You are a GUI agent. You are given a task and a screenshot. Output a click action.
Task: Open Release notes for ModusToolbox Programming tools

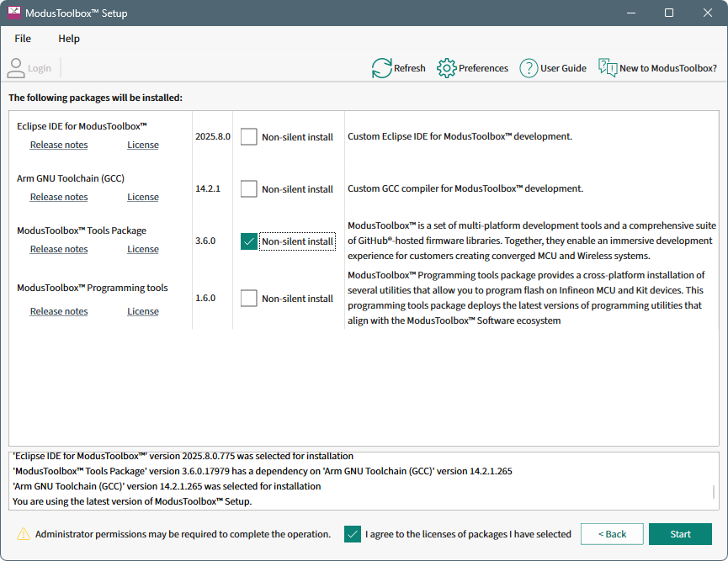(59, 311)
